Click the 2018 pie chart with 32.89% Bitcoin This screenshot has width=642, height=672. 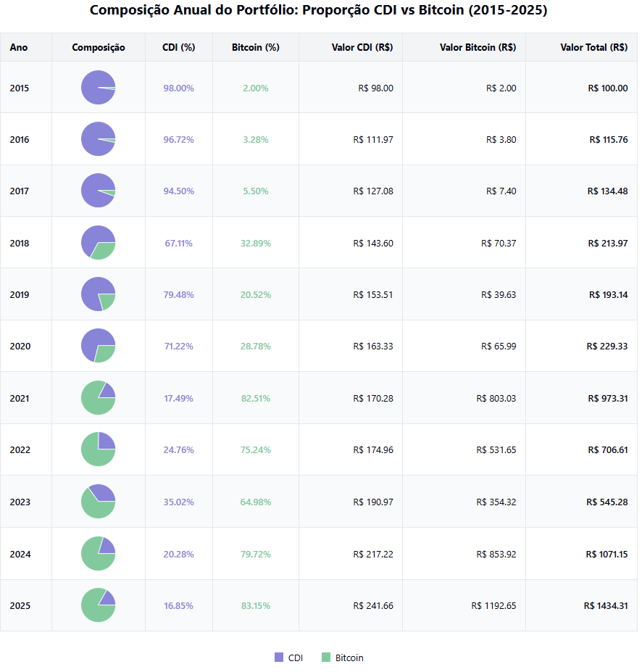(x=98, y=243)
